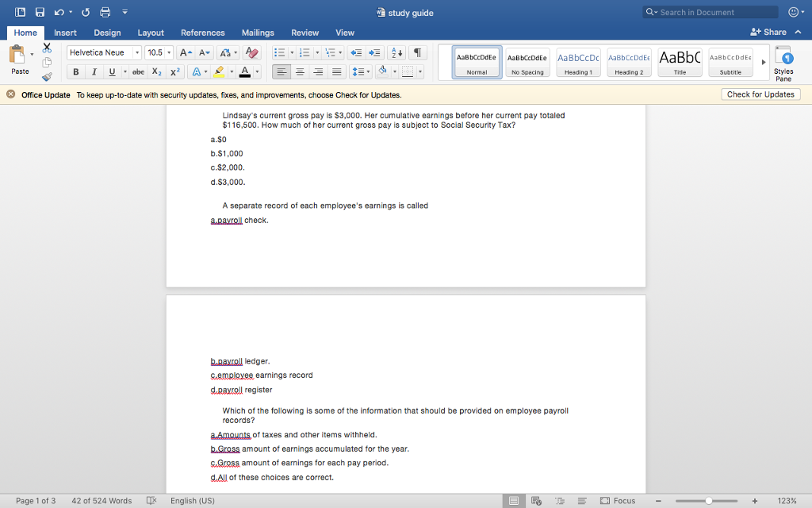812x508 pixels.
Task: Select Print Layout view in status bar
Action: coord(514,501)
